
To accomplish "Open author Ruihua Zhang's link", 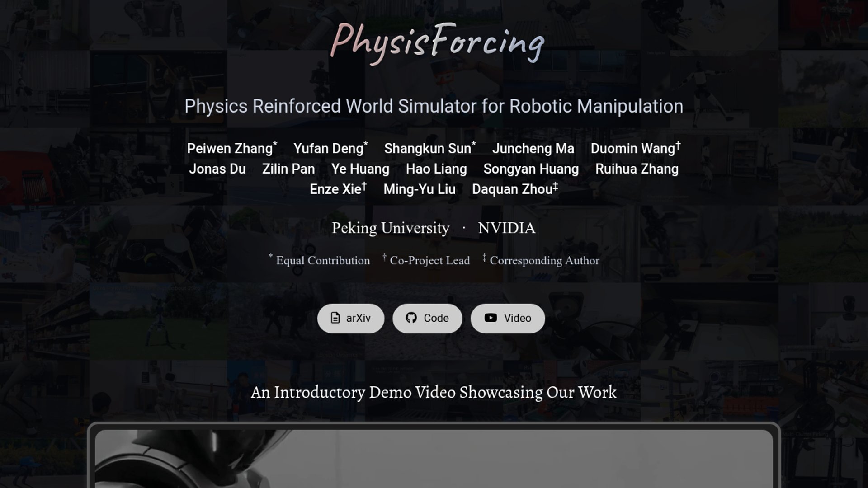I will (637, 169).
